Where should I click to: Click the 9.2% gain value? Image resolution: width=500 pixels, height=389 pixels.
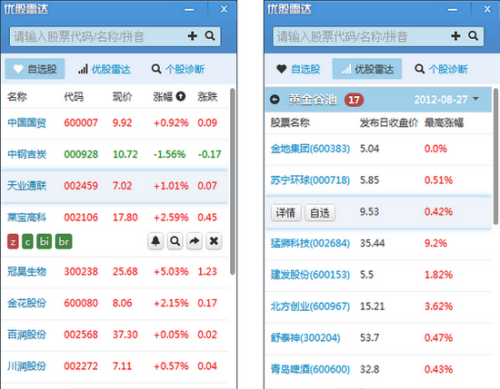pyautogui.click(x=435, y=243)
